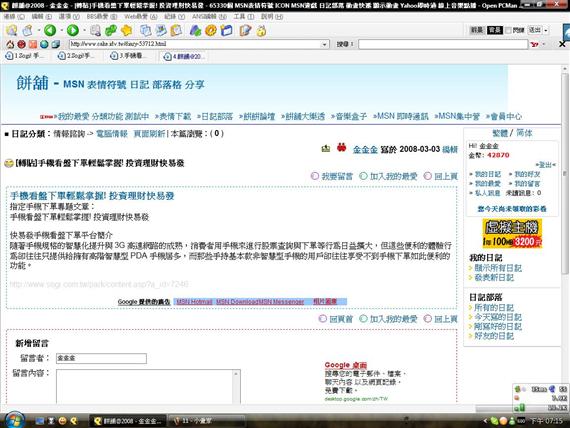570x428 pixels.
Task: Click the copy pages toolbar icon
Action: click(x=146, y=30)
